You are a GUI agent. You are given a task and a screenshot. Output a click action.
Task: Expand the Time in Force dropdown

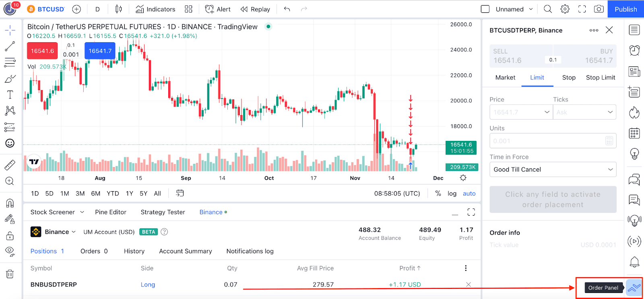(x=553, y=169)
